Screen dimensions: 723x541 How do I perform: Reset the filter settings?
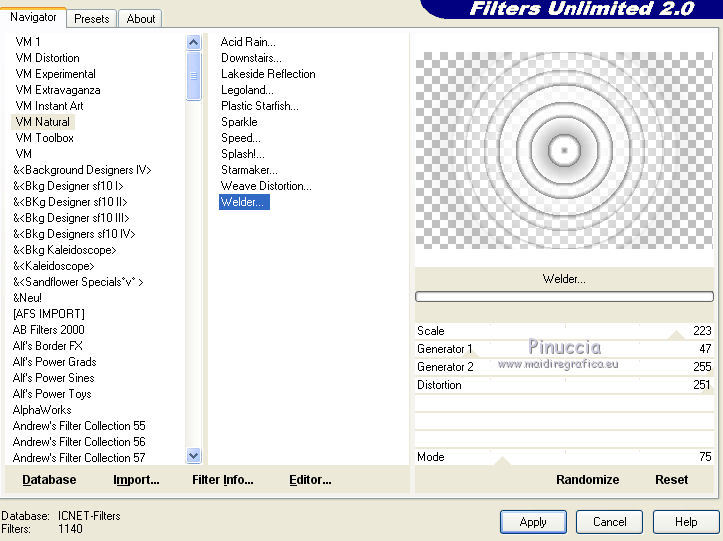point(671,480)
